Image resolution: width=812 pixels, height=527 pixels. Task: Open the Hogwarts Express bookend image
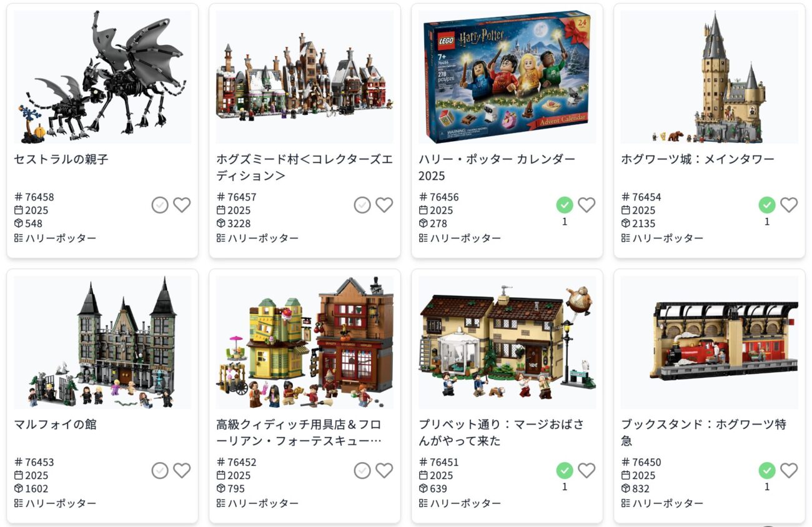(710, 342)
